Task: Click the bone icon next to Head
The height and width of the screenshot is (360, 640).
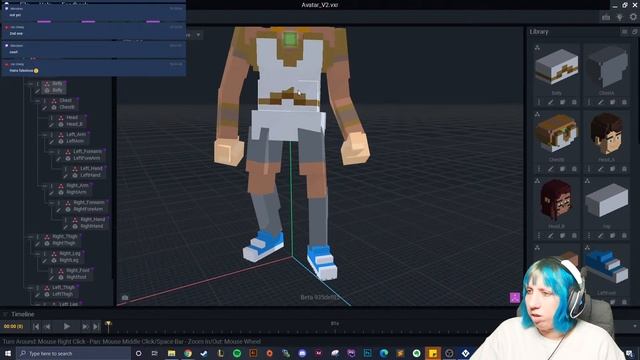Action: 61,118
